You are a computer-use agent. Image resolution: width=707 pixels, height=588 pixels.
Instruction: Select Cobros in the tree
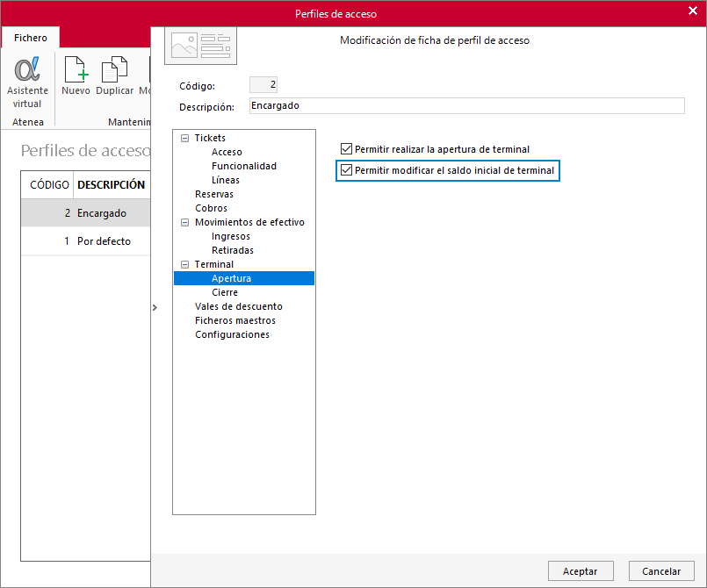pyautogui.click(x=211, y=208)
